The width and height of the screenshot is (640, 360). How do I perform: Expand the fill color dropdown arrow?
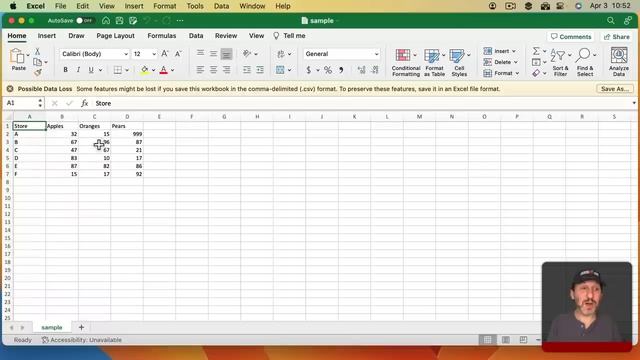153,70
